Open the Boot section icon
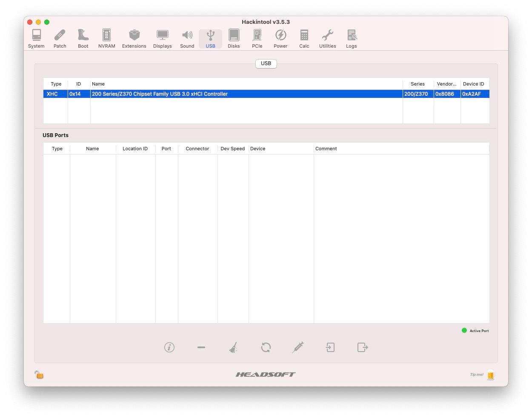The width and height of the screenshot is (532, 418). [83, 39]
